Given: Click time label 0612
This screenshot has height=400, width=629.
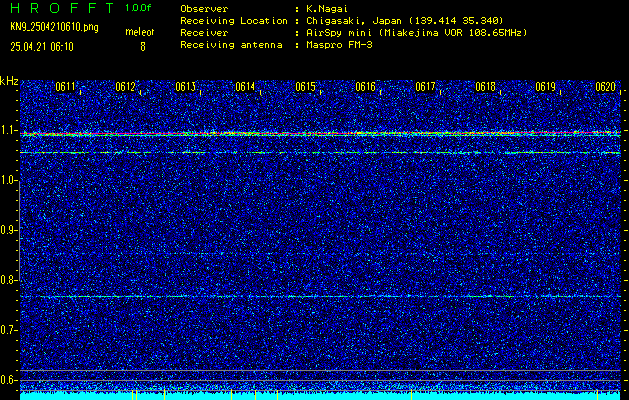Looking at the screenshot, I should [x=125, y=87].
